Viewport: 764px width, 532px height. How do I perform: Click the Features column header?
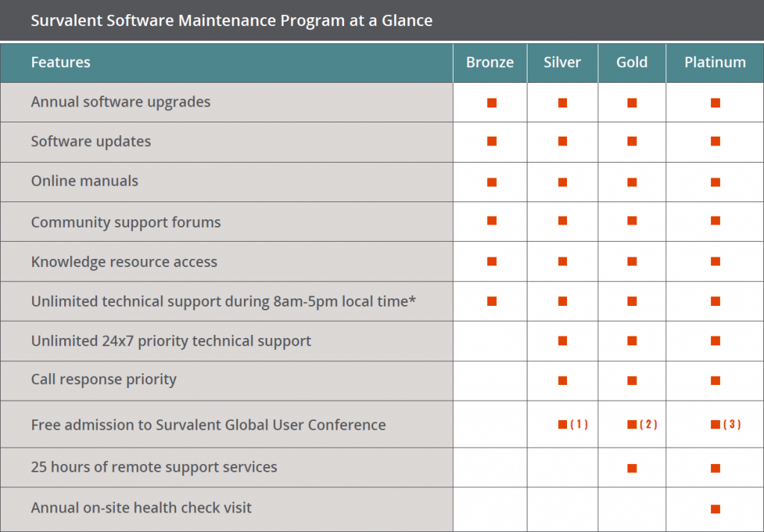[60, 63]
